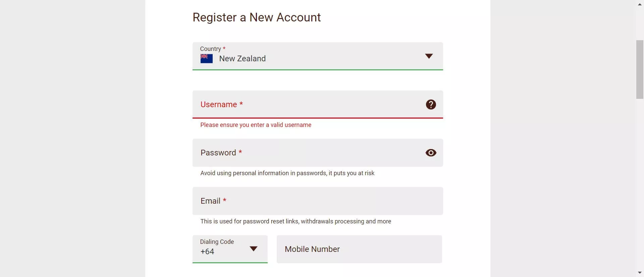Focus the Password input field
644x277 pixels.
pos(312,153)
